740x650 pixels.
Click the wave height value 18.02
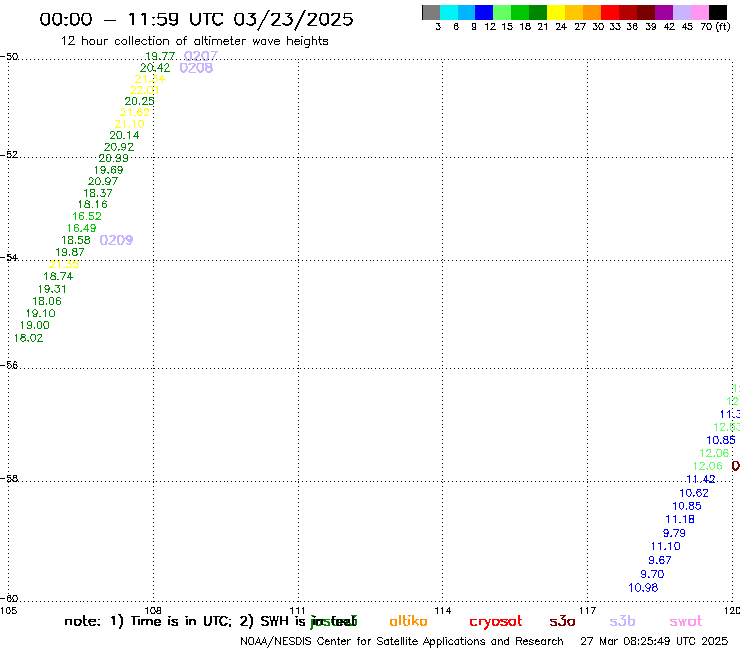(x=28, y=338)
